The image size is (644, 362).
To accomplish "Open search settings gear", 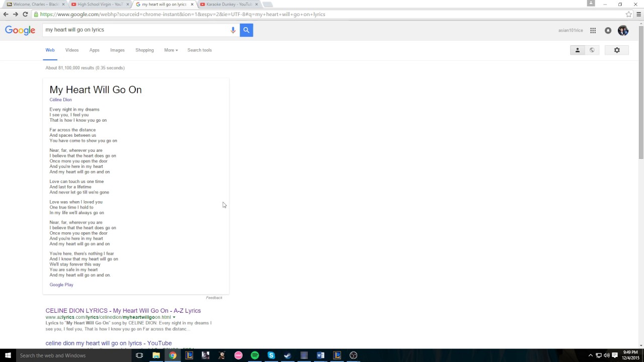I will pyautogui.click(x=617, y=50).
